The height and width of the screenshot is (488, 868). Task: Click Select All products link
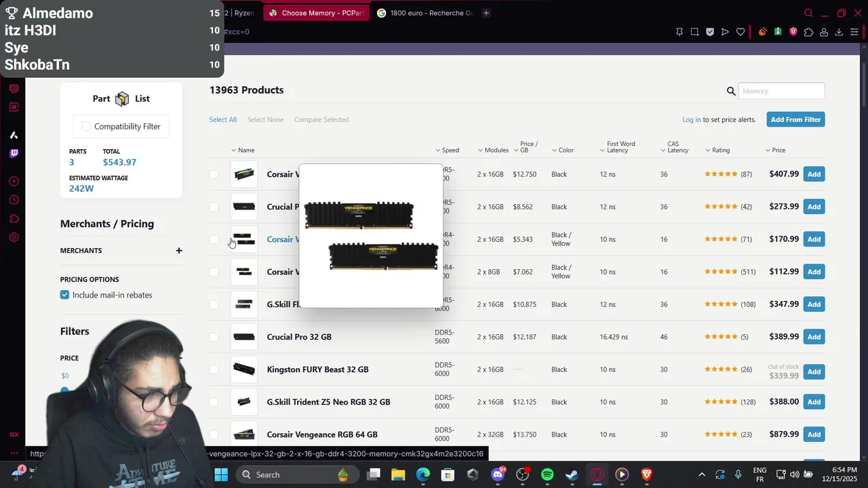click(x=223, y=119)
